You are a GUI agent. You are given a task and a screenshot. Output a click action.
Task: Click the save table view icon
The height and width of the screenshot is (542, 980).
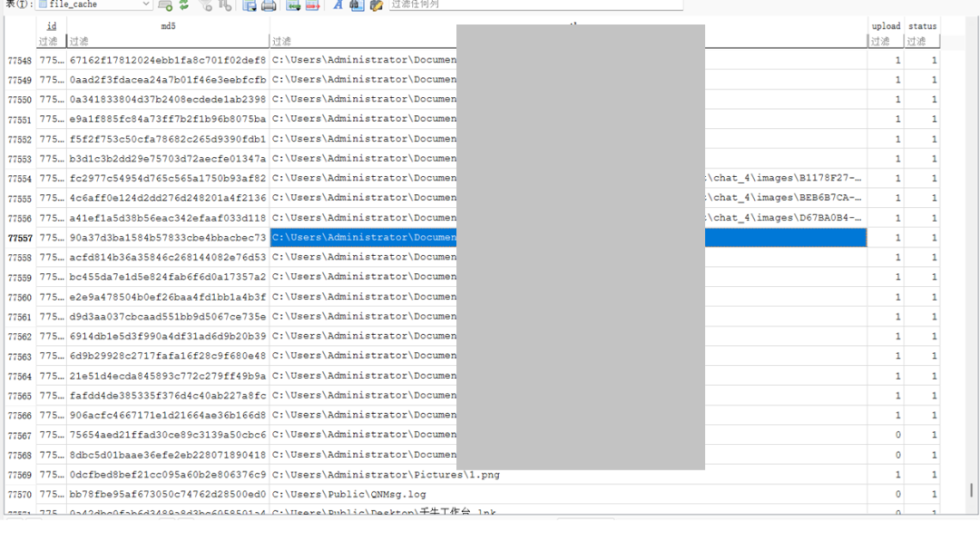click(x=250, y=5)
